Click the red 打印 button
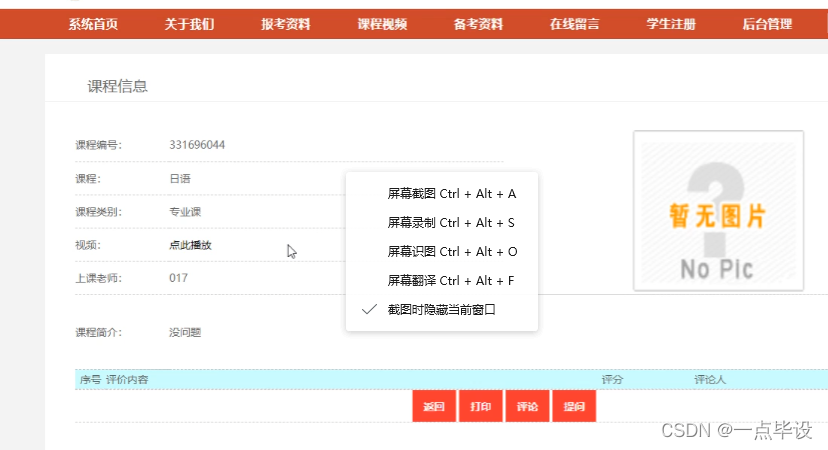Image resolution: width=828 pixels, height=450 pixels. (481, 406)
